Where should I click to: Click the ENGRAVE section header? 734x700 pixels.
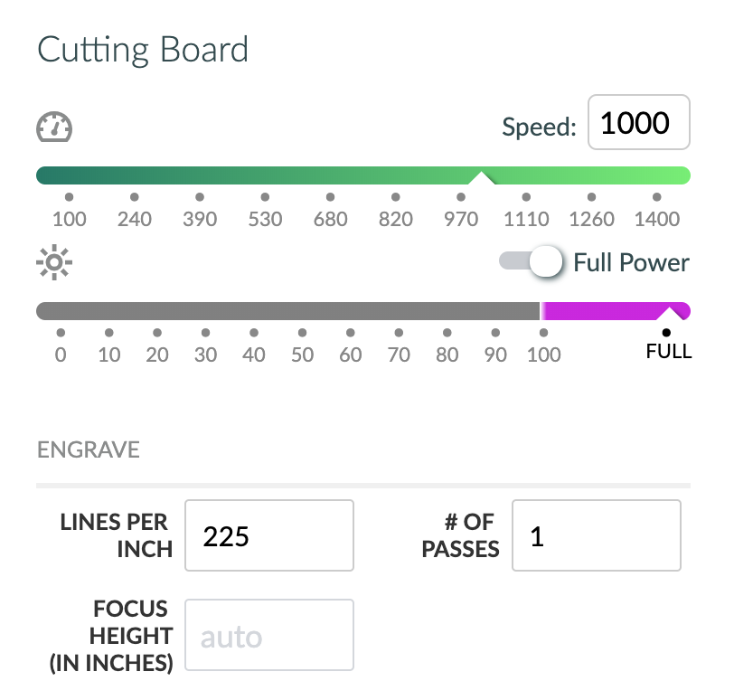(89, 450)
